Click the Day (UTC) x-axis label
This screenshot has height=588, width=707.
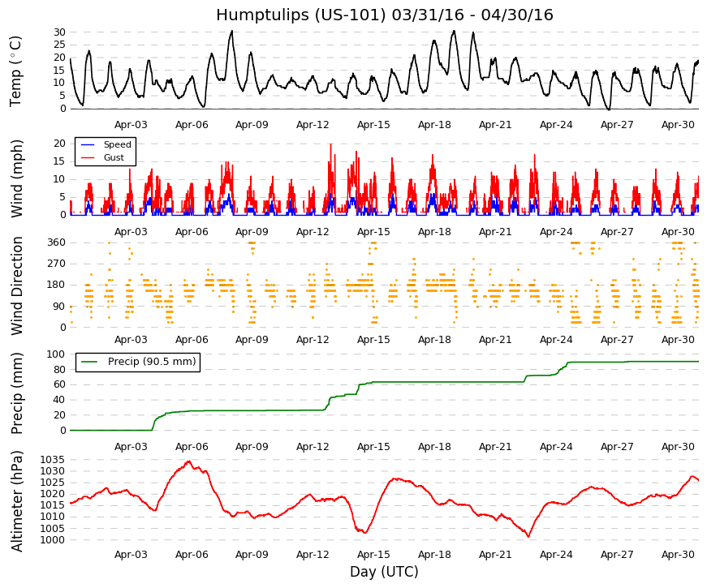click(384, 572)
